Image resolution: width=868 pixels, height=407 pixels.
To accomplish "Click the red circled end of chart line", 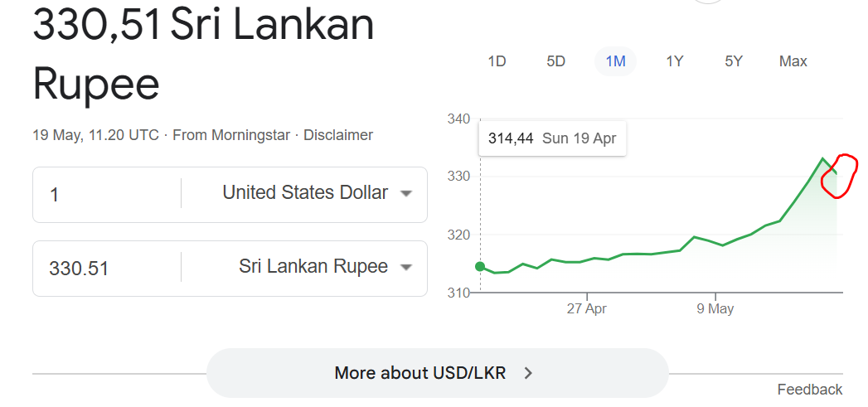I will [x=838, y=176].
